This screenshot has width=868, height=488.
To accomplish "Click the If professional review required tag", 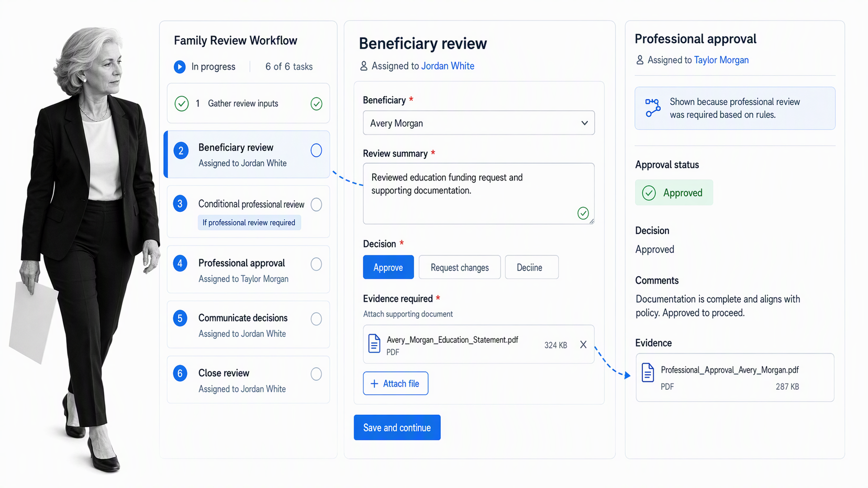I will [249, 223].
